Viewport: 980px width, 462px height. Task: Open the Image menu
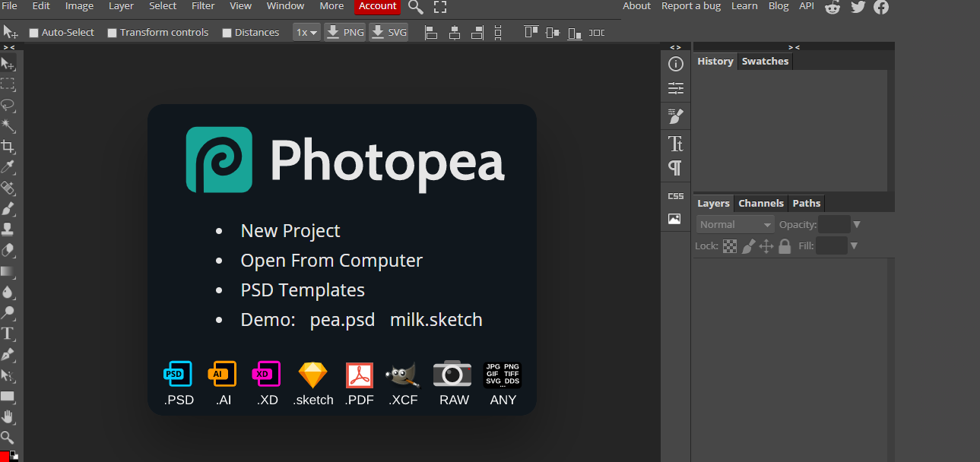(x=79, y=6)
